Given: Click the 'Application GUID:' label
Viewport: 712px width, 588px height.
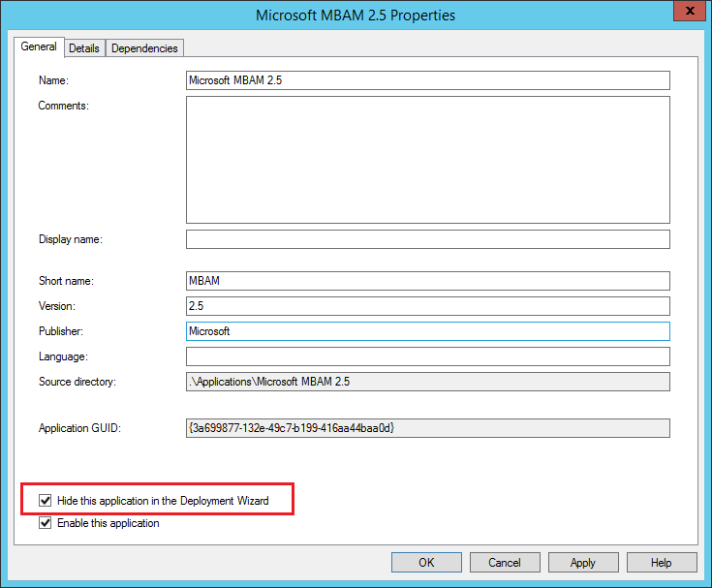Looking at the screenshot, I should click(79, 428).
